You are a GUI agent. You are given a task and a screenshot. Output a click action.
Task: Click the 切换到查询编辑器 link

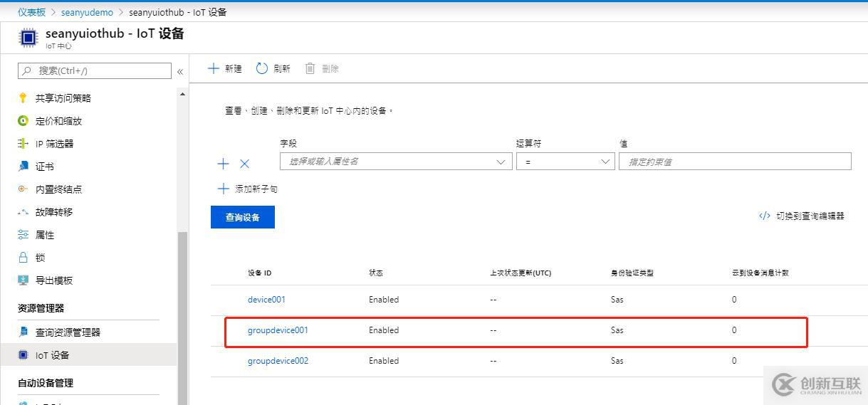click(810, 216)
